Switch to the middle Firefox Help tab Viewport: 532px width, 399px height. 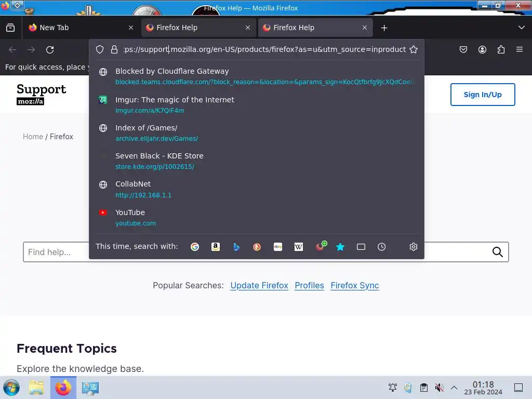(x=198, y=28)
